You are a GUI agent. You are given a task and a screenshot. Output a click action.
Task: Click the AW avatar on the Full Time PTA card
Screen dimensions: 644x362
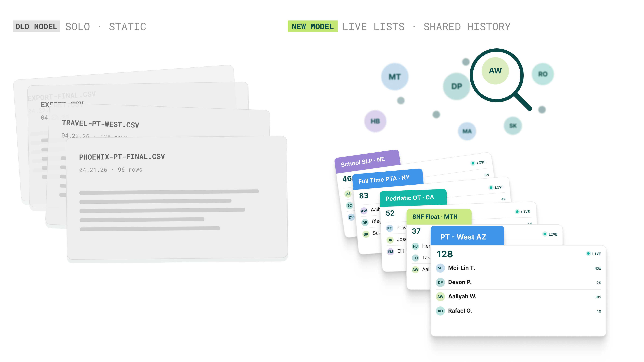(364, 211)
